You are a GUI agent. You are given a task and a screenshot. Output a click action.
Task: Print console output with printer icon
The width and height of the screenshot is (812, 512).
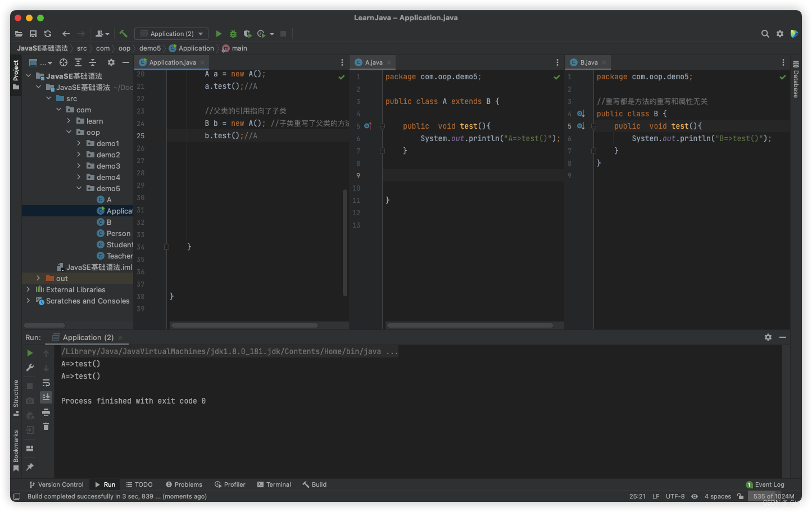point(46,412)
